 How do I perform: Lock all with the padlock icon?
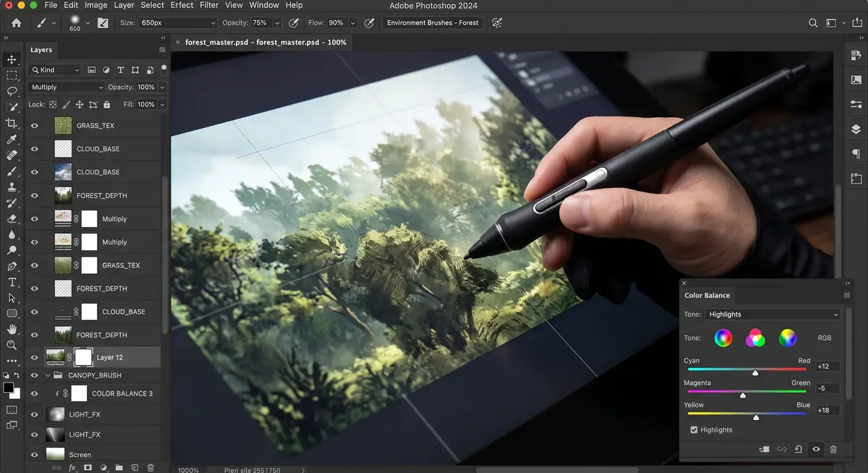point(106,105)
